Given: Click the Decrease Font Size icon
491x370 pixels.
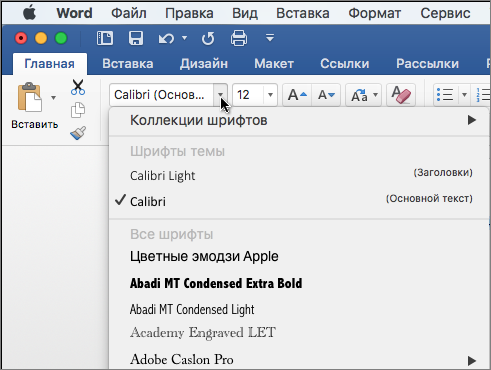Looking at the screenshot, I should pos(326,95).
